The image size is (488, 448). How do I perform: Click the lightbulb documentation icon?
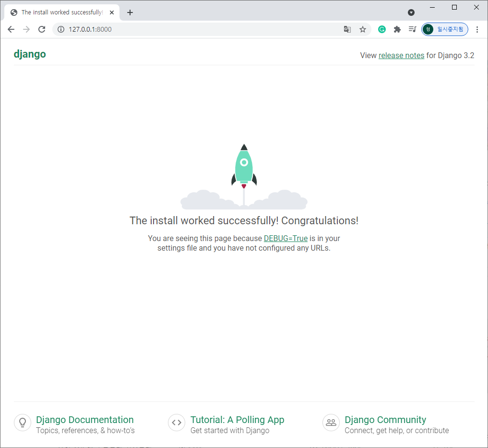point(23,423)
